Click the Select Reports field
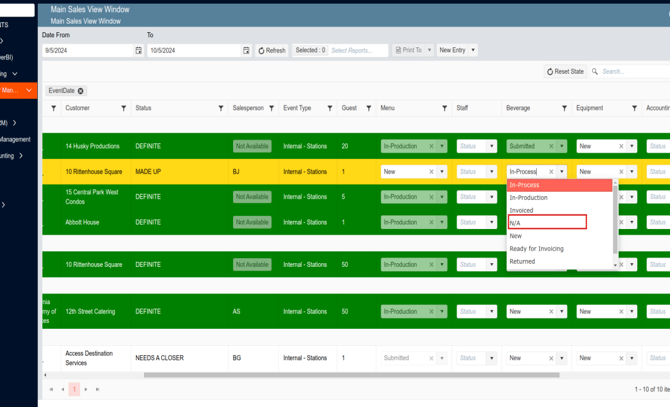The height and width of the screenshot is (407, 670). 357,50
